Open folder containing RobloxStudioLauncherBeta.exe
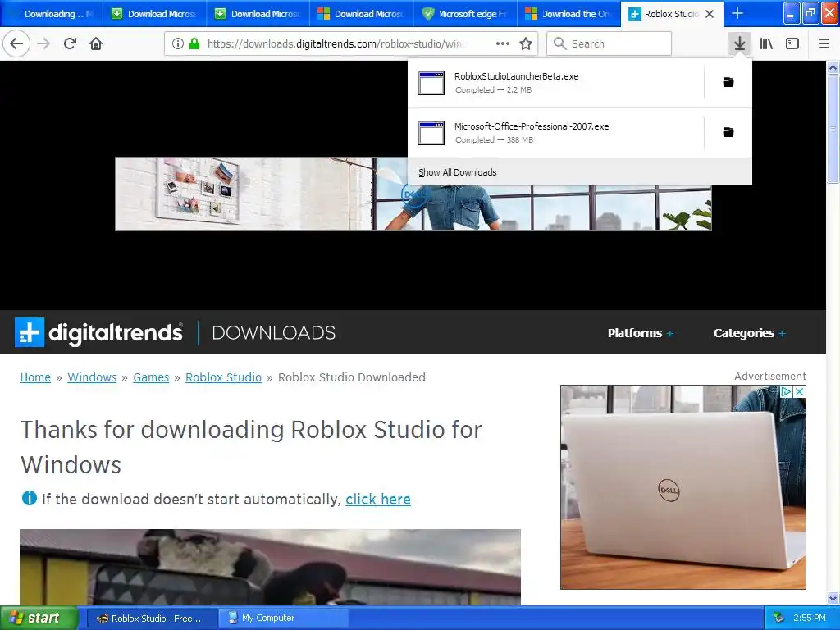 (728, 82)
